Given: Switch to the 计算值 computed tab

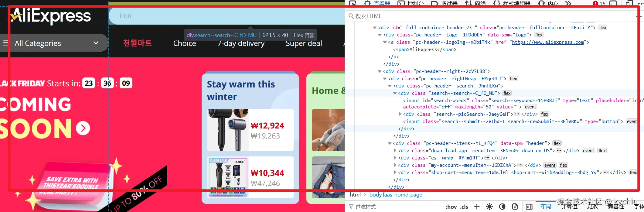Looking at the screenshot, I should [x=569, y=207].
